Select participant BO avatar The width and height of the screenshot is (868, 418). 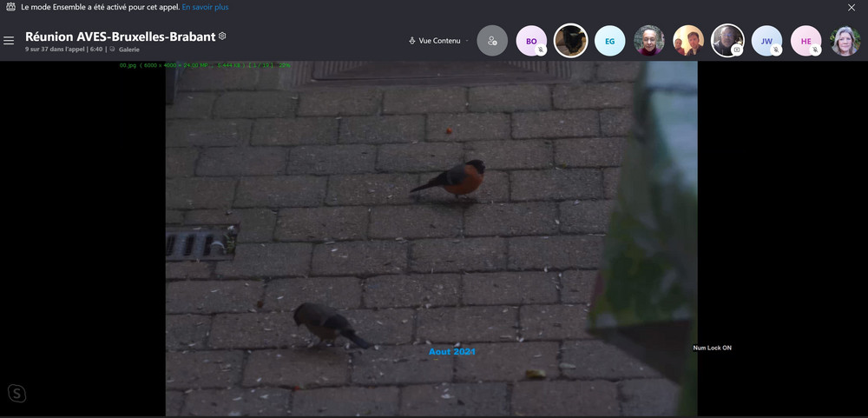531,41
